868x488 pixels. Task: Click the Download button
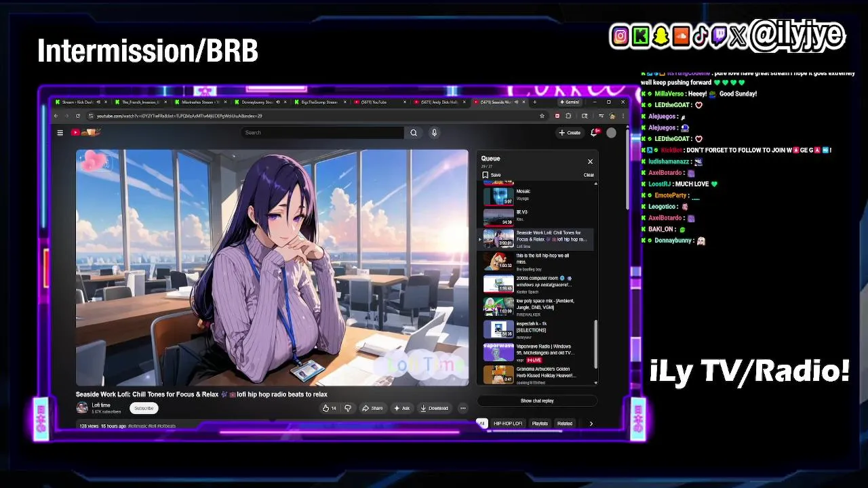tap(434, 408)
